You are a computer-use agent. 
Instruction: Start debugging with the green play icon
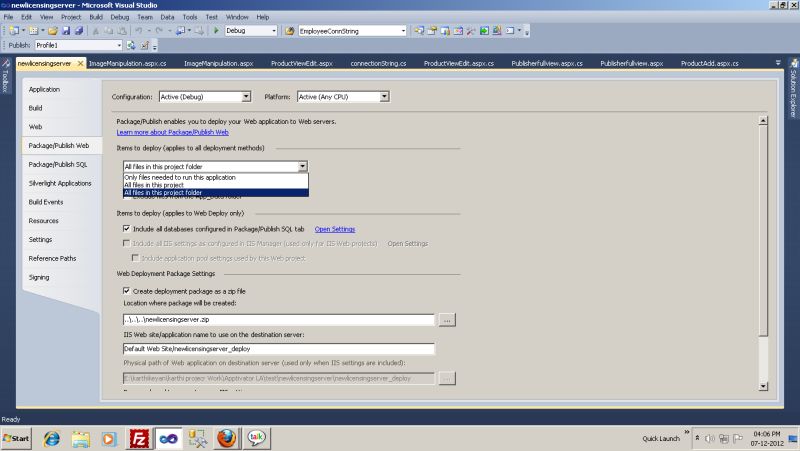tap(216, 31)
